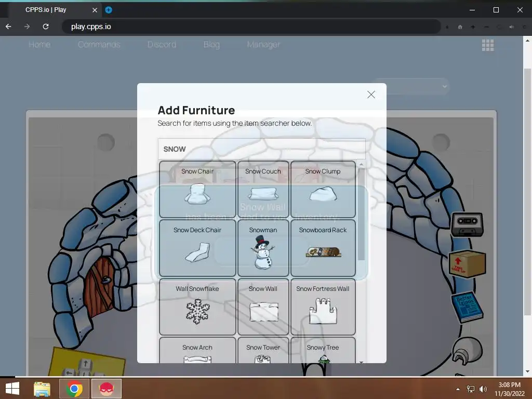Open the grid apps menu icon

pyautogui.click(x=488, y=45)
